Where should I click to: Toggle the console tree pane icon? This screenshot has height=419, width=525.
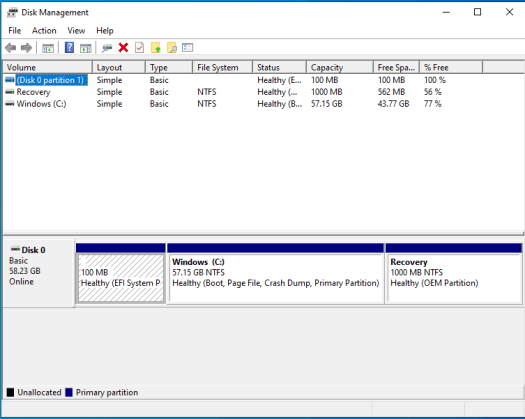click(x=48, y=48)
